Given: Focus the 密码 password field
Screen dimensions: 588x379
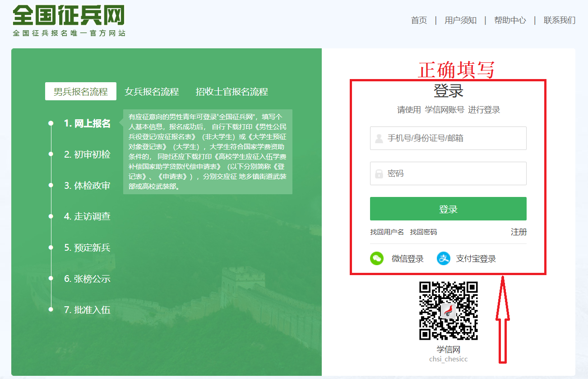Looking at the screenshot, I should point(454,173).
